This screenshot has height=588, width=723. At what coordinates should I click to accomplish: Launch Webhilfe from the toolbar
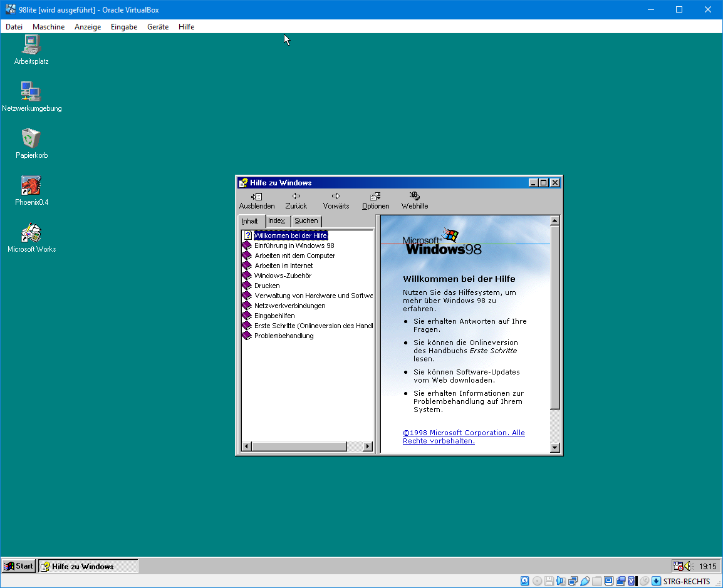coord(414,196)
